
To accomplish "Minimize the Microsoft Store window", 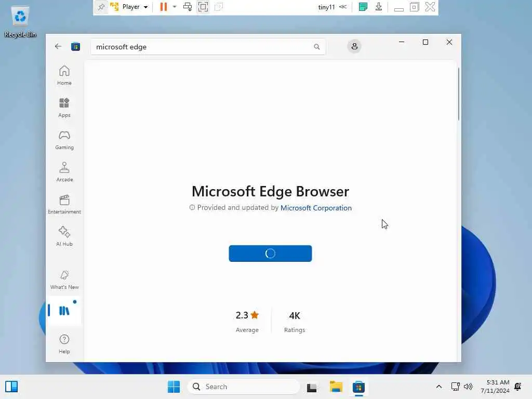I will (x=402, y=42).
